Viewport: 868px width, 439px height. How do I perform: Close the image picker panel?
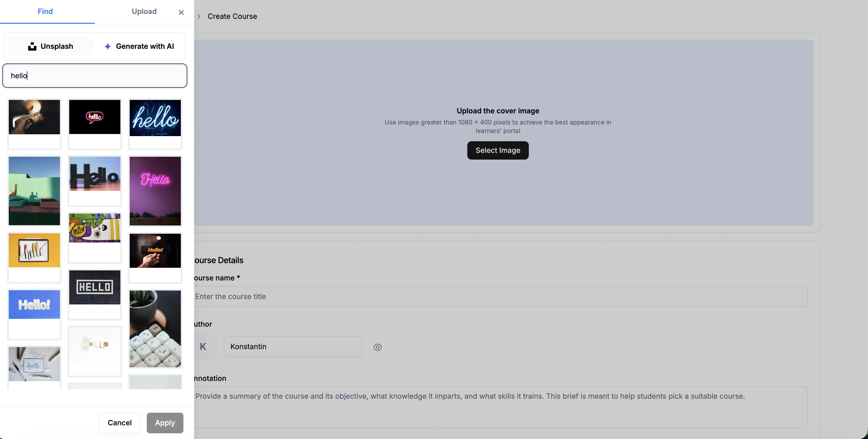coord(181,12)
